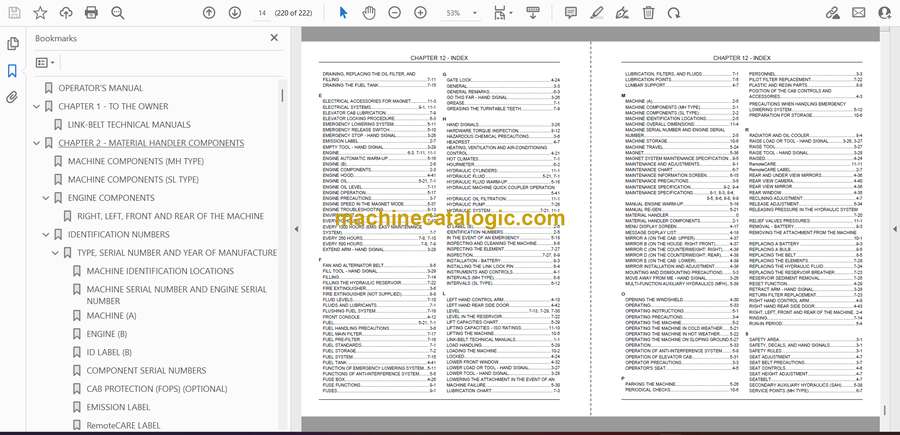Collapse CHAPTER 1 - TO THE OWNER

37,106
